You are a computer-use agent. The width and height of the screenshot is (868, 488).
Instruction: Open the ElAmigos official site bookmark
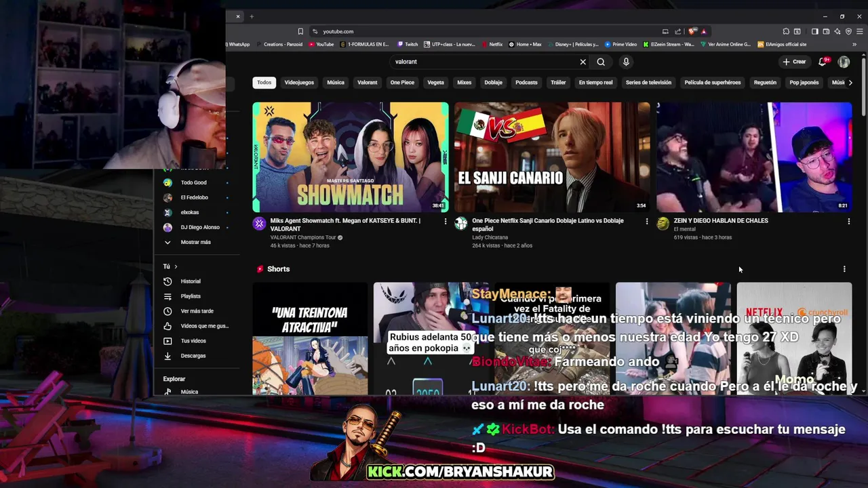click(782, 45)
